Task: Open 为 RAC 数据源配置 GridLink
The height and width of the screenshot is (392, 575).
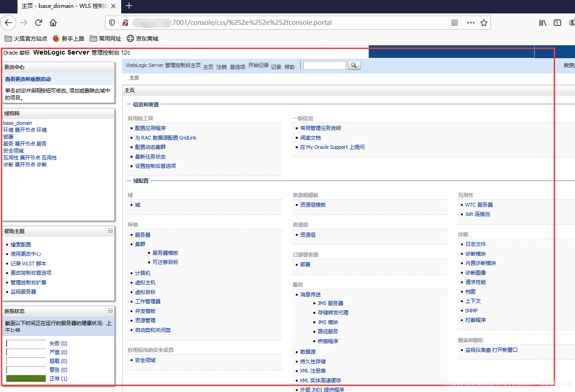Action: [166, 138]
